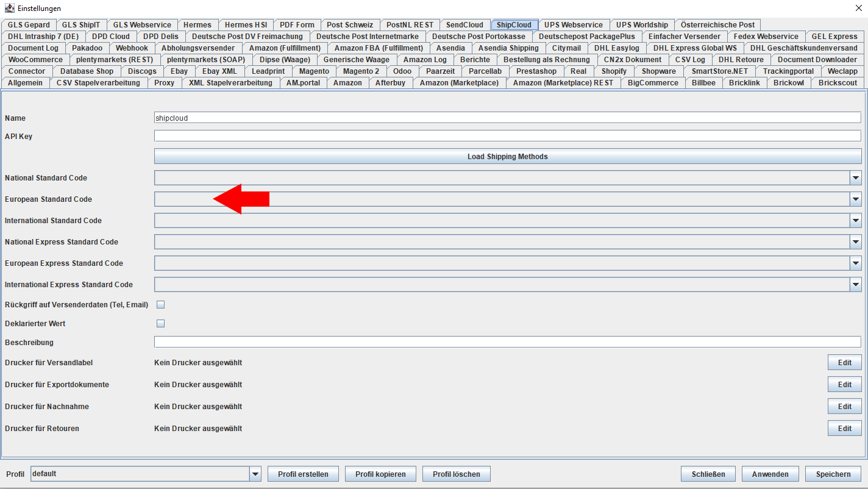This screenshot has width=868, height=489.
Task: Focus the API Key input field
Action: click(x=507, y=136)
